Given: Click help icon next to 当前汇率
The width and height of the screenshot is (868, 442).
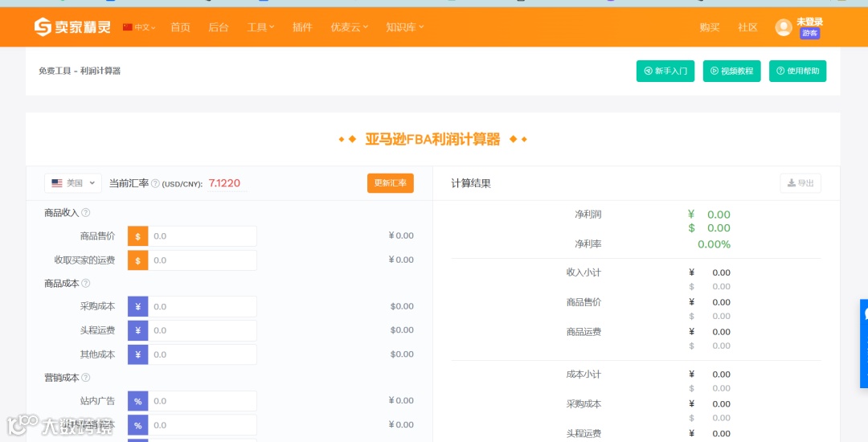Looking at the screenshot, I should click(x=156, y=183).
